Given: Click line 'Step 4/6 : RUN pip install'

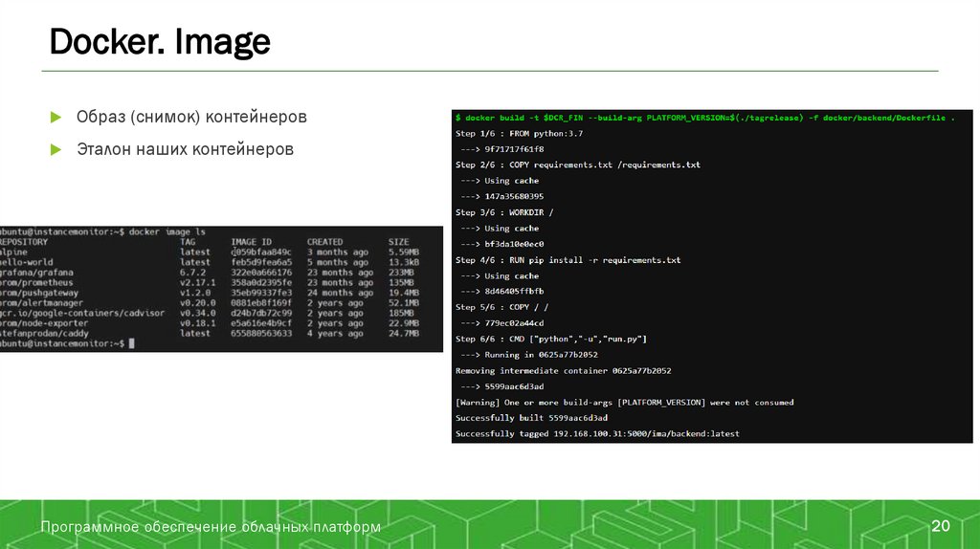Looking at the screenshot, I should coord(568,260).
